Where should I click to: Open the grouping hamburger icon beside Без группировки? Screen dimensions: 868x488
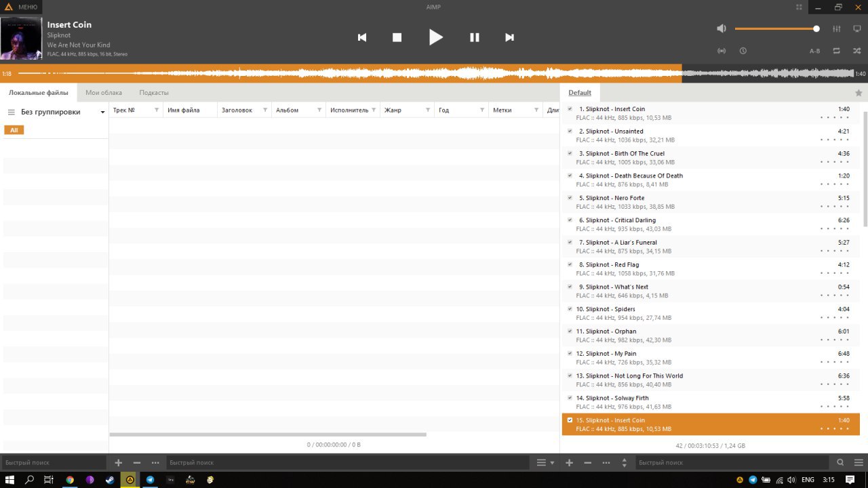pyautogui.click(x=11, y=113)
